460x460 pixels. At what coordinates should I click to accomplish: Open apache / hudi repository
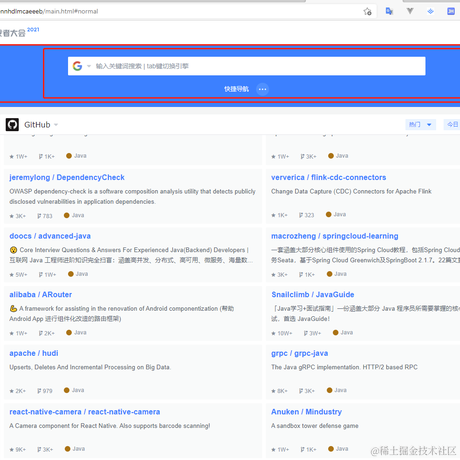(x=34, y=353)
